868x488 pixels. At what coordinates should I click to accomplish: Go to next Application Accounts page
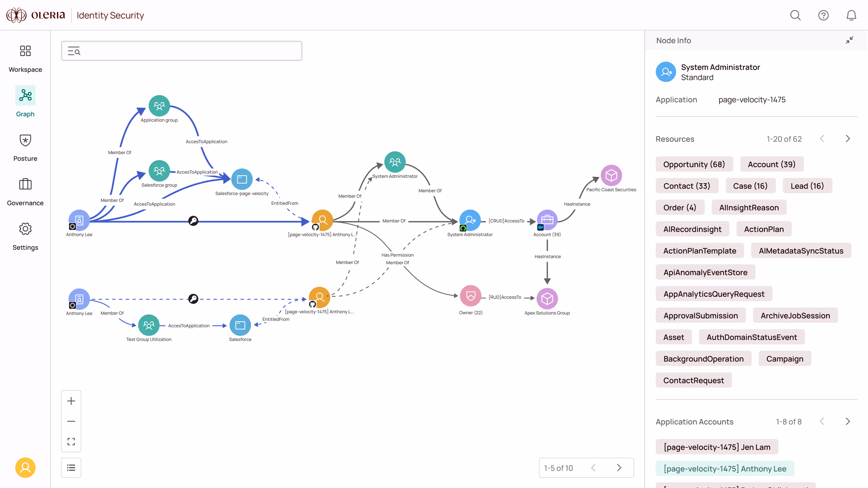point(848,421)
